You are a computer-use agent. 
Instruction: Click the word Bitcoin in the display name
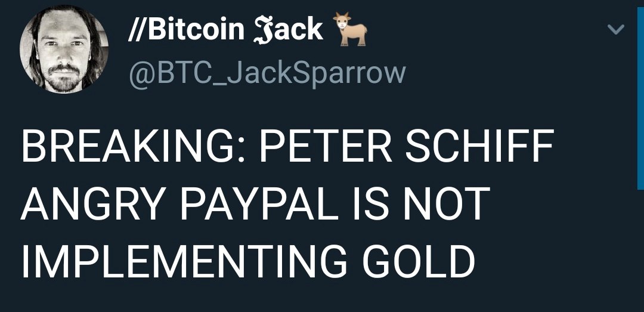pyautogui.click(x=196, y=29)
